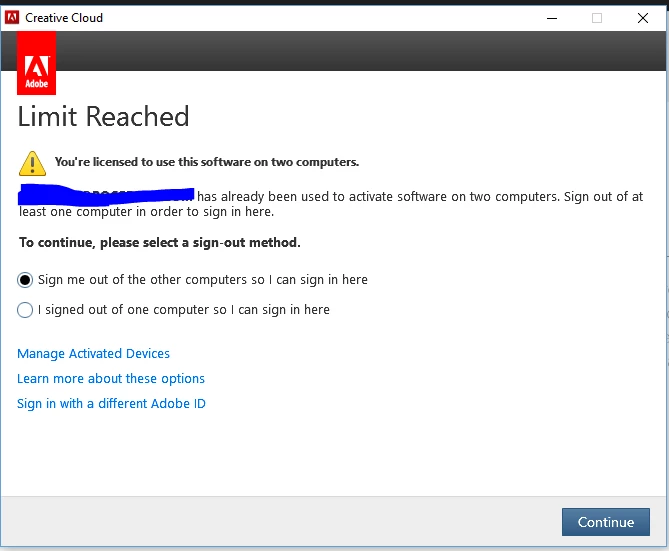Click 'You're licensed to use this software' text
This screenshot has height=551, width=669.
(207, 162)
